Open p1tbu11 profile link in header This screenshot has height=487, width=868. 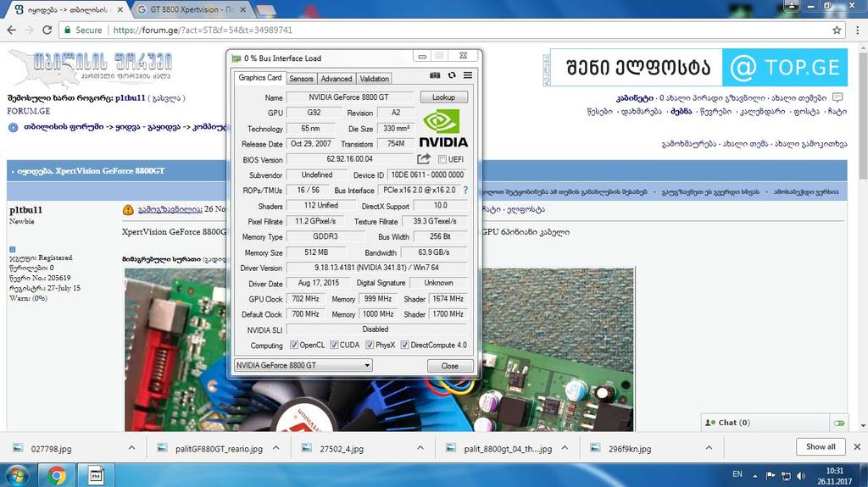coord(130,98)
